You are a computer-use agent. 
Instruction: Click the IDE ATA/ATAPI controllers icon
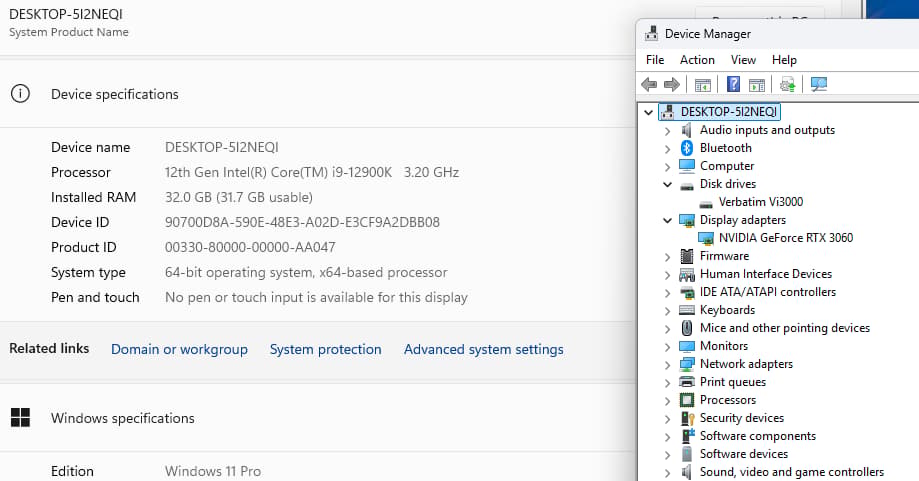[687, 292]
